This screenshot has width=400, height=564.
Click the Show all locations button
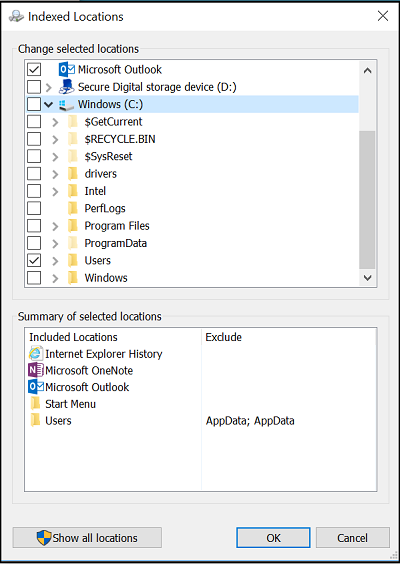87,538
